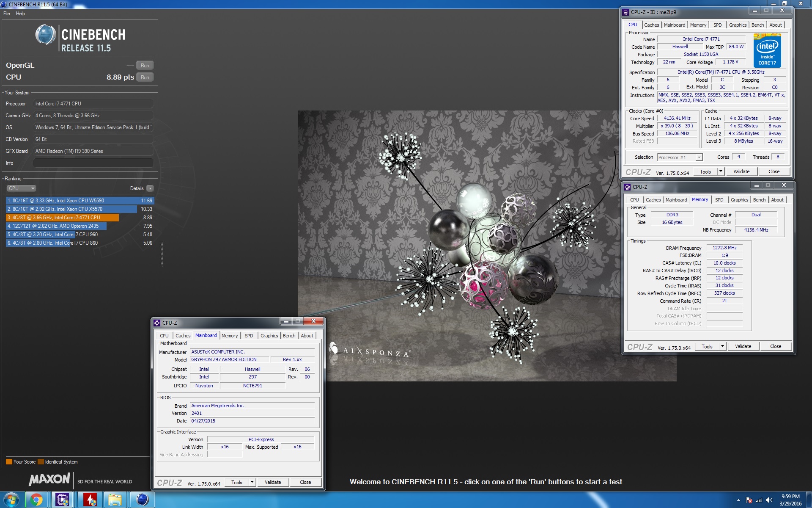
Task: Click the Cinebench title bar icon
Action: coord(4,4)
